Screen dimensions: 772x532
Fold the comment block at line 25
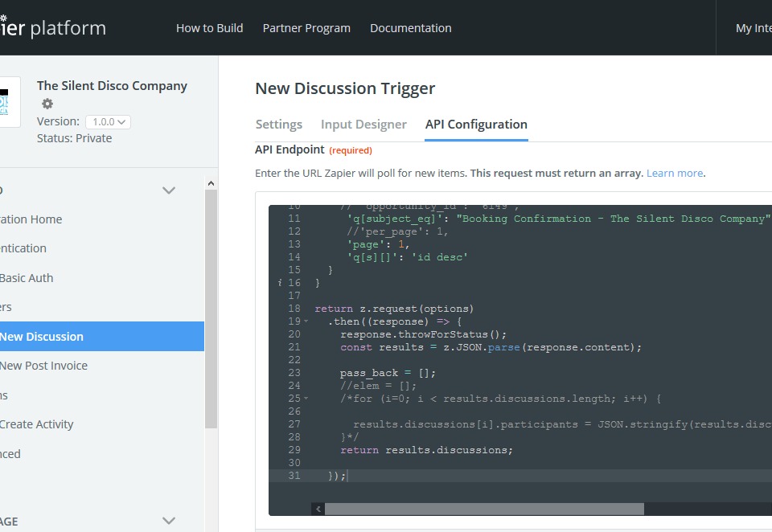pyautogui.click(x=306, y=399)
